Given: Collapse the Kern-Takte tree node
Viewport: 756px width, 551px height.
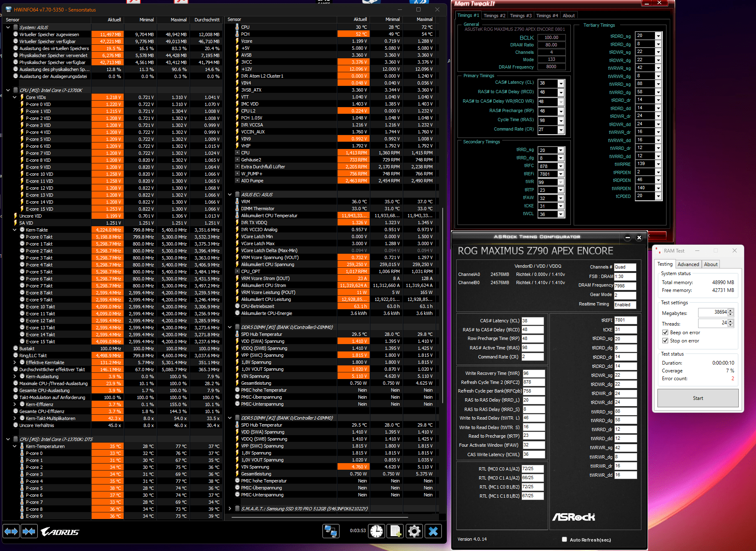Looking at the screenshot, I should click(x=14, y=230).
